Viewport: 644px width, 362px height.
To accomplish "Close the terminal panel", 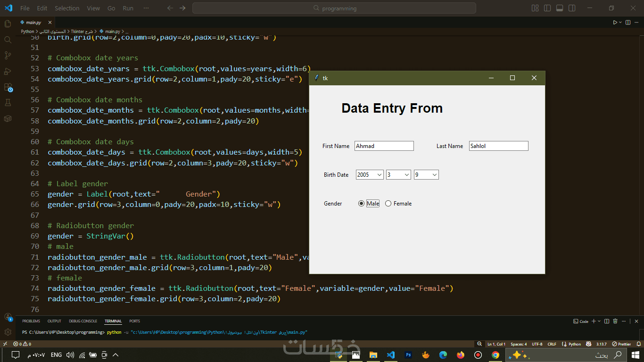I will coord(636,321).
